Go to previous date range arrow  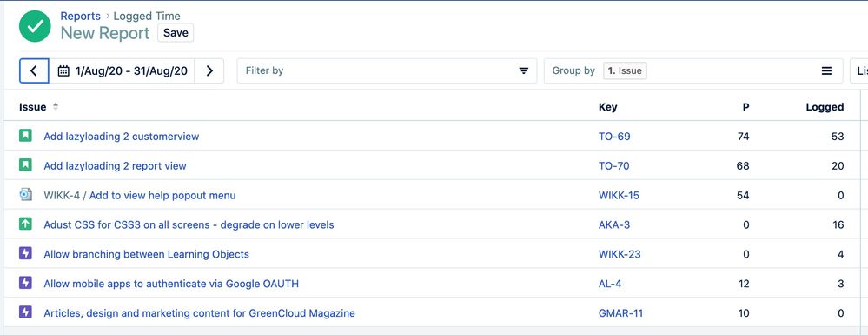point(34,71)
